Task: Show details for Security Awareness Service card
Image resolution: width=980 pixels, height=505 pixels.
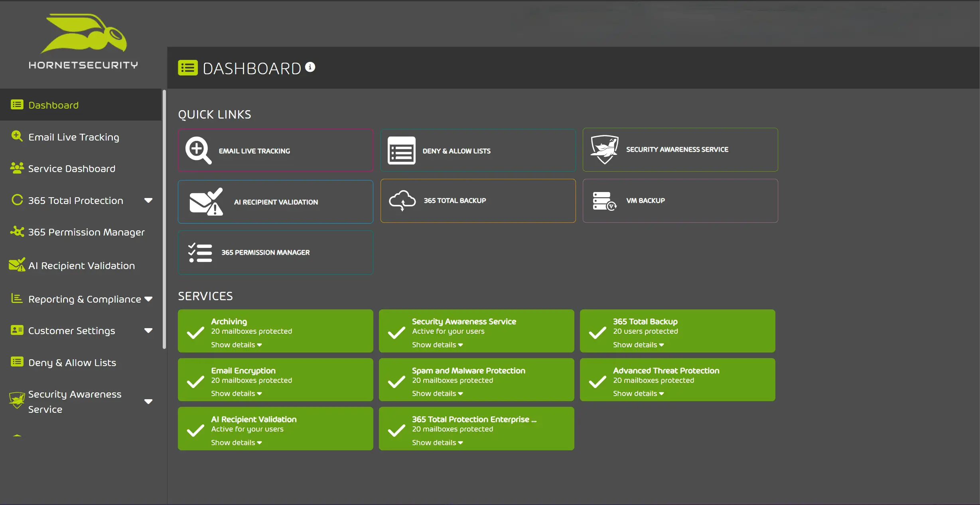Action: [x=438, y=345]
